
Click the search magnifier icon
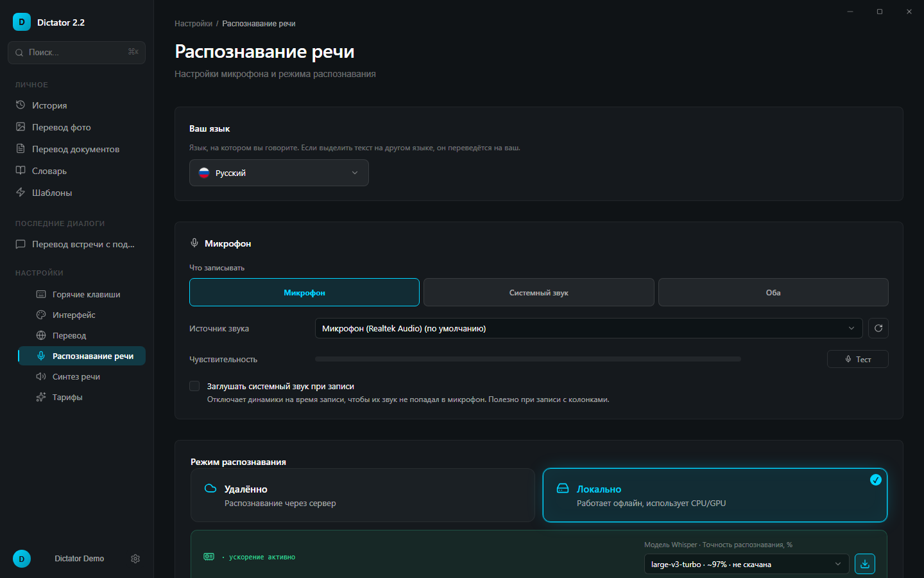[x=19, y=53]
